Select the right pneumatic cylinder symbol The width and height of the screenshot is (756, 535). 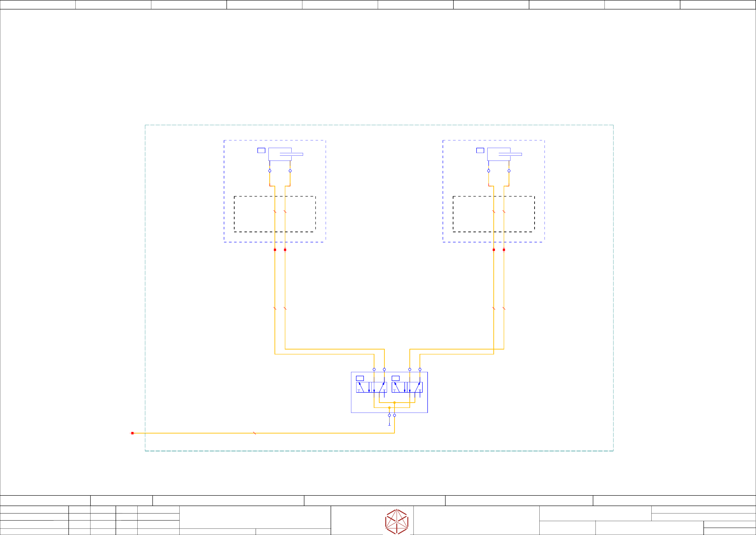coord(499,154)
